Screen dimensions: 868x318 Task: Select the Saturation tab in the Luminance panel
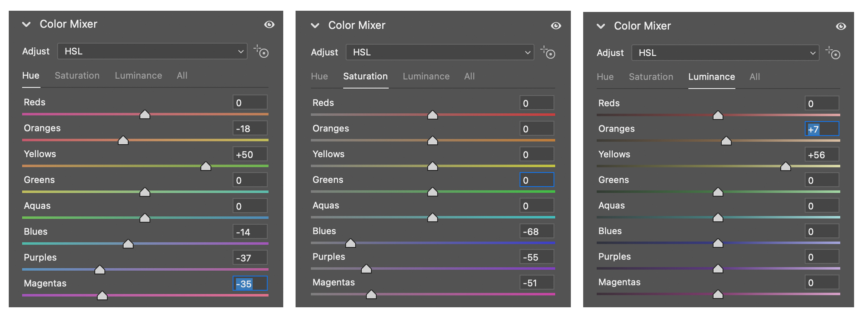tap(651, 77)
